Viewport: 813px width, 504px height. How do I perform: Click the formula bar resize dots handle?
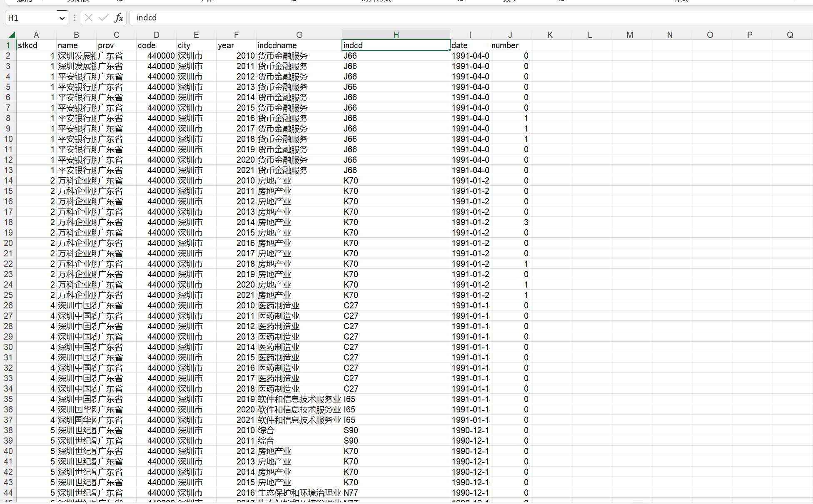(x=75, y=17)
